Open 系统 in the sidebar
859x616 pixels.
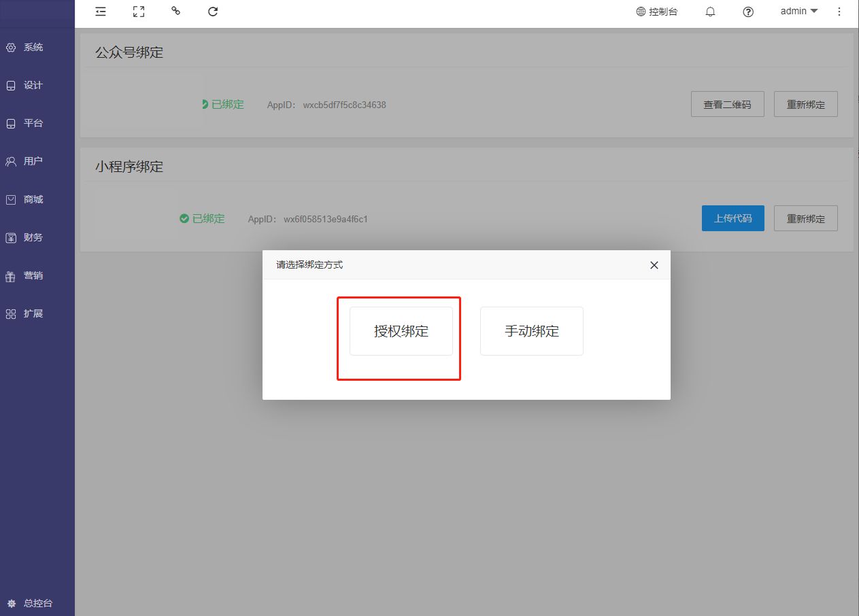tap(33, 48)
